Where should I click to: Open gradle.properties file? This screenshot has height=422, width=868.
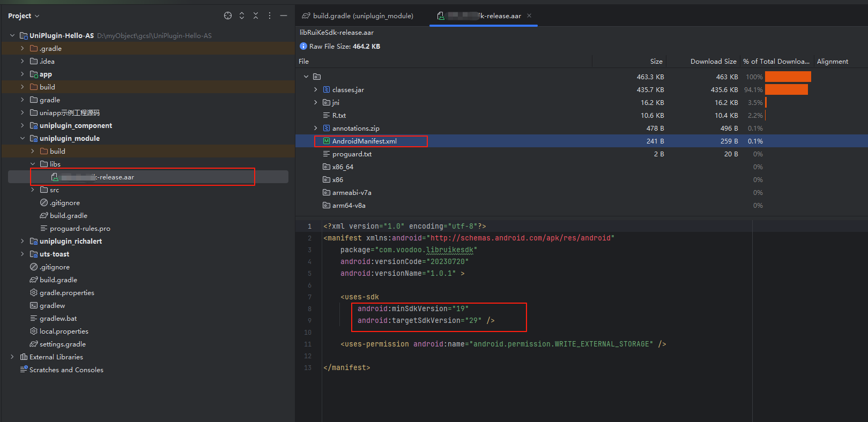[x=67, y=292]
